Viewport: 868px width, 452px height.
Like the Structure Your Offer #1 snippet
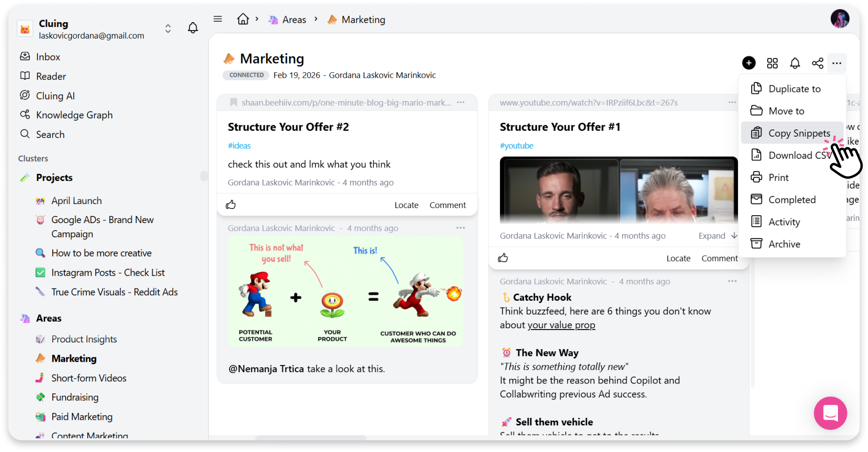coord(503,258)
